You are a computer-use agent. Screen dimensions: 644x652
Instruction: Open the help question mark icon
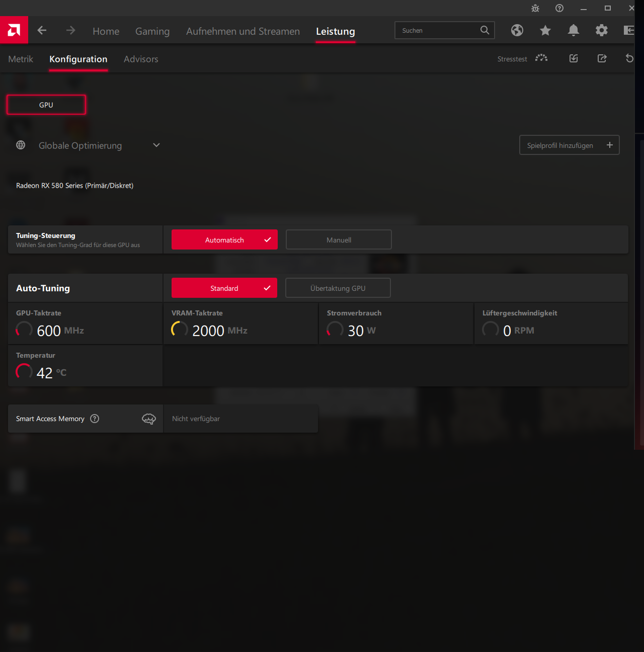click(559, 8)
